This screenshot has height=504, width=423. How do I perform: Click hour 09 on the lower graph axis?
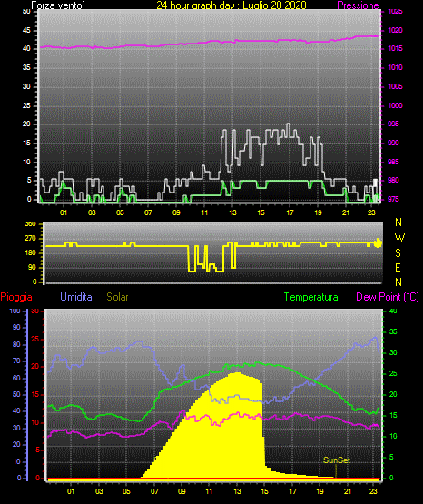tap(182, 491)
